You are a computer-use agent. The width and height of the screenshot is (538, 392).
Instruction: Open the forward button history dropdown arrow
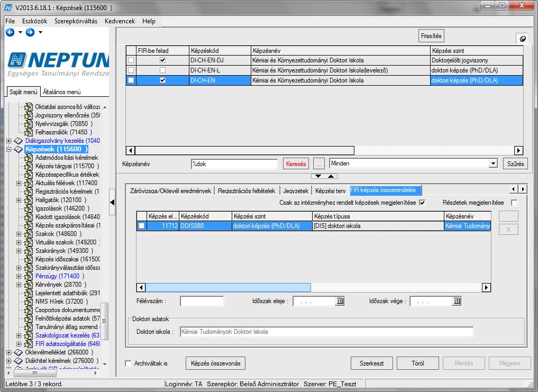40,32
